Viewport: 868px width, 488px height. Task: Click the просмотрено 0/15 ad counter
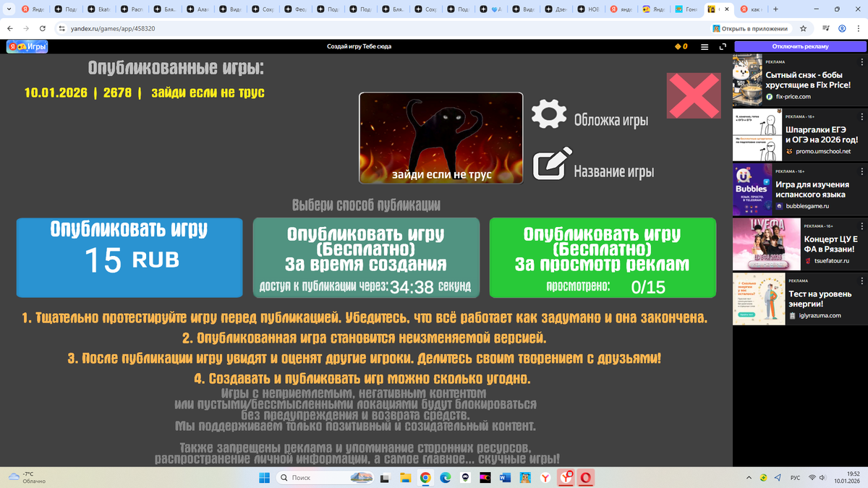click(x=605, y=287)
